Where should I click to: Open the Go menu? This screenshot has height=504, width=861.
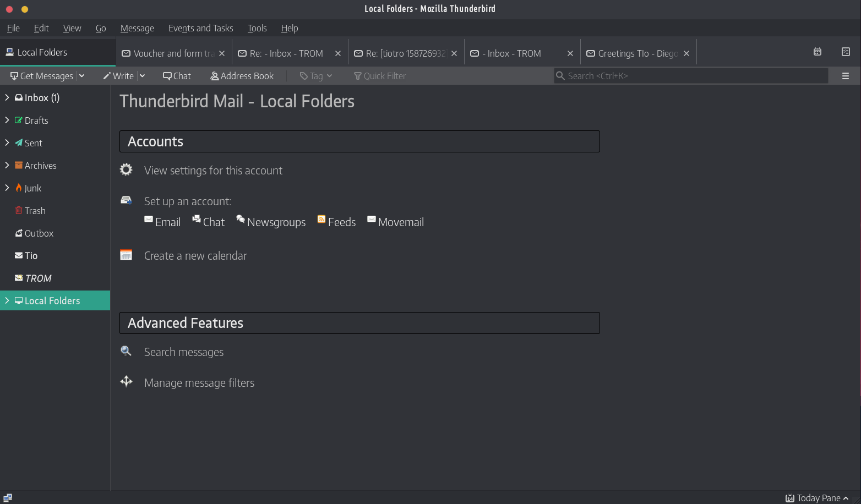coord(101,28)
